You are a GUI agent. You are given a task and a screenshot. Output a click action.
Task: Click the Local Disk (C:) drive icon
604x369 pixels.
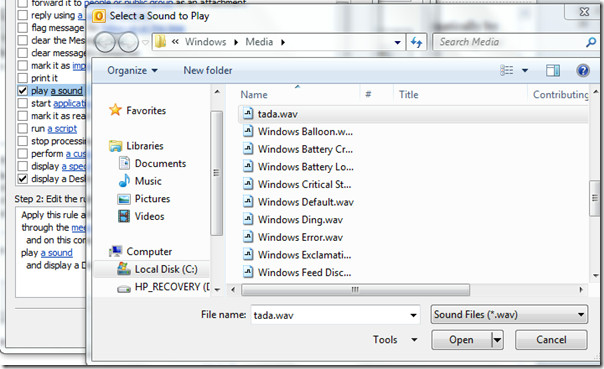coord(124,268)
